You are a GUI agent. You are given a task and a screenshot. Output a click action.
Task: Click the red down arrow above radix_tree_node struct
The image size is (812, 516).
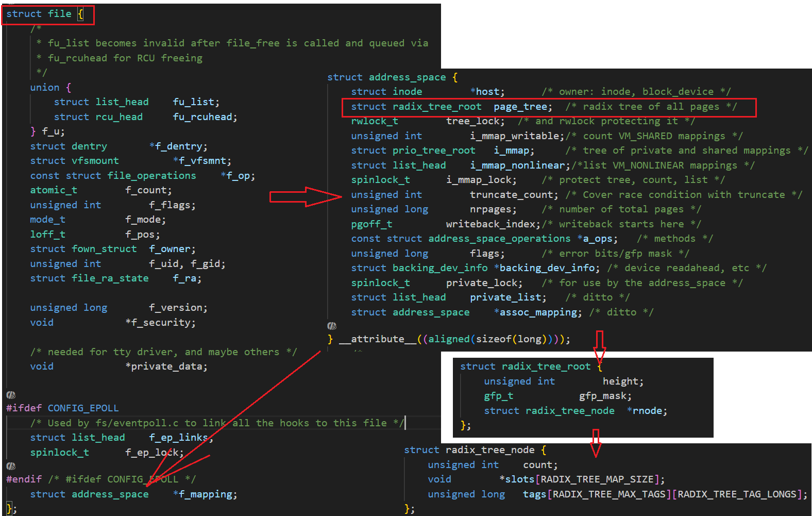596,443
